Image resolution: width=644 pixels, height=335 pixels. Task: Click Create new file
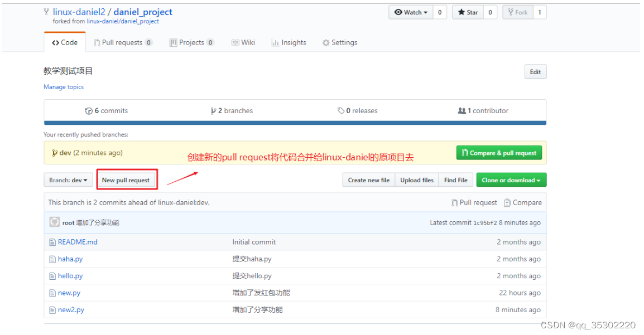tap(369, 180)
